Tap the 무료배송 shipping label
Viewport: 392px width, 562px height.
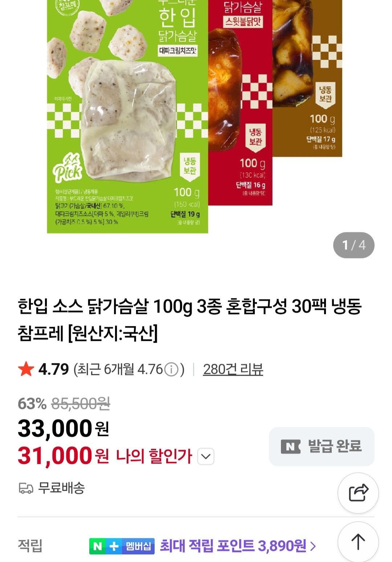click(61, 488)
